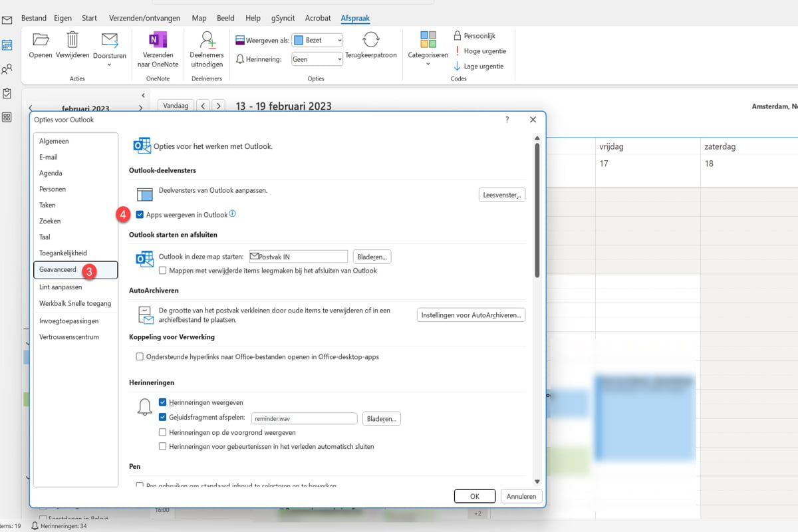Click the Openen folder icon
Viewport: 798px width, 532px height.
coord(41,40)
